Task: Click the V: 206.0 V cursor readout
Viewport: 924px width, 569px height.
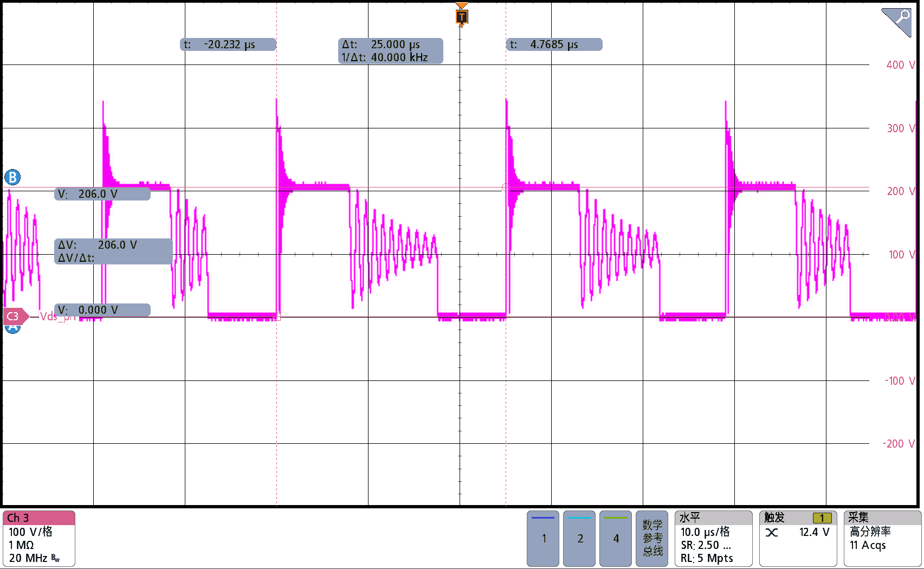Action: click(x=102, y=194)
